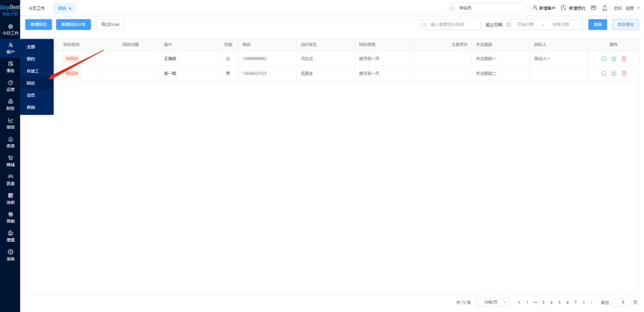Open 医患 sidebar section
The width and height of the screenshot is (644, 312).
10,180
